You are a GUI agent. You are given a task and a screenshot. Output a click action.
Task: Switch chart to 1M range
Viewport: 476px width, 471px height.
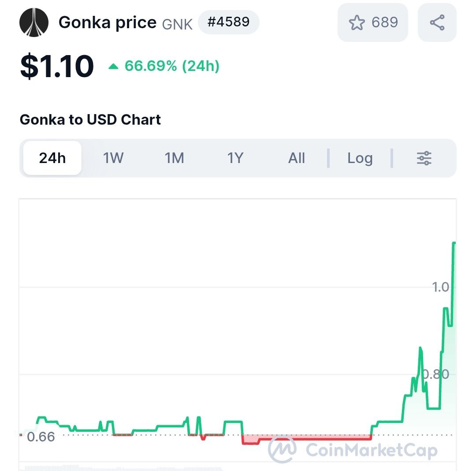pyautogui.click(x=174, y=158)
